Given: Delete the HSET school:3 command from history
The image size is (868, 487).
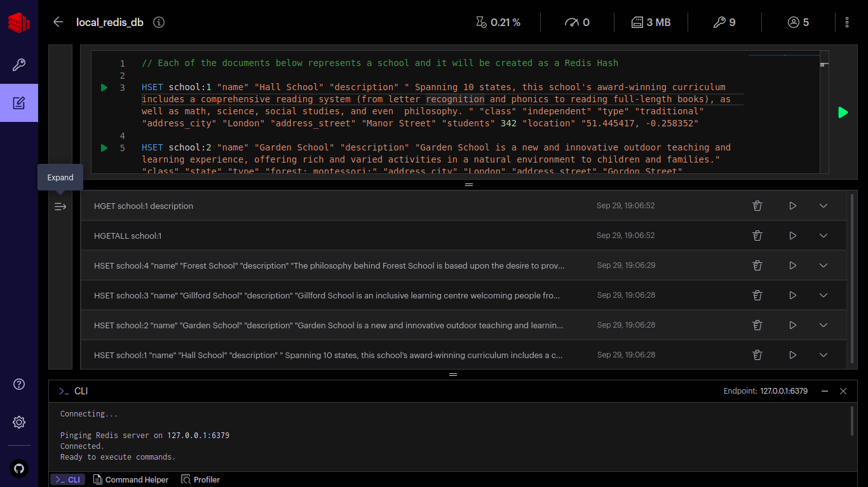Looking at the screenshot, I should coord(757,295).
